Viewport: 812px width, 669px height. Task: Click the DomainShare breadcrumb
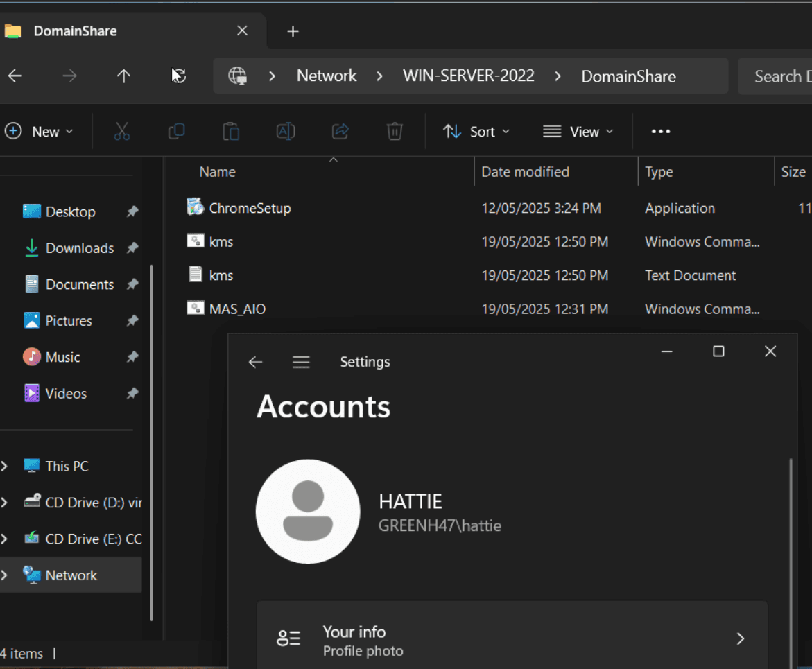tap(628, 77)
